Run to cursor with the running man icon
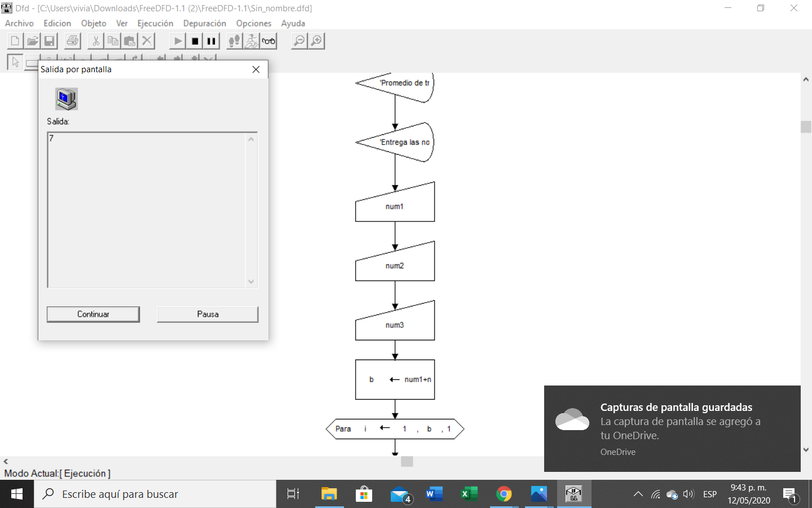The image size is (812, 508). click(251, 41)
